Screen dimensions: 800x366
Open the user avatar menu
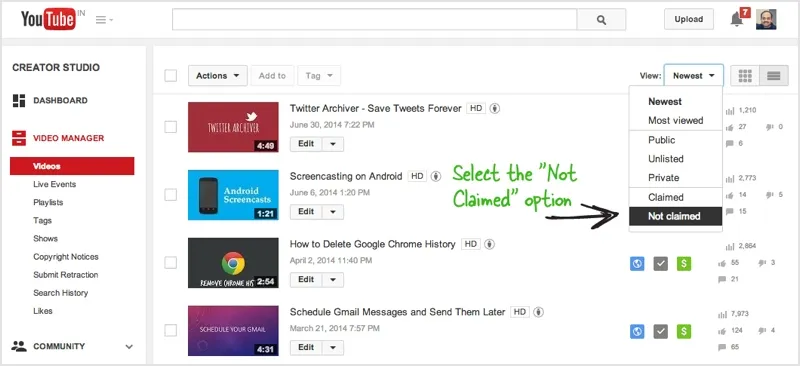point(766,19)
